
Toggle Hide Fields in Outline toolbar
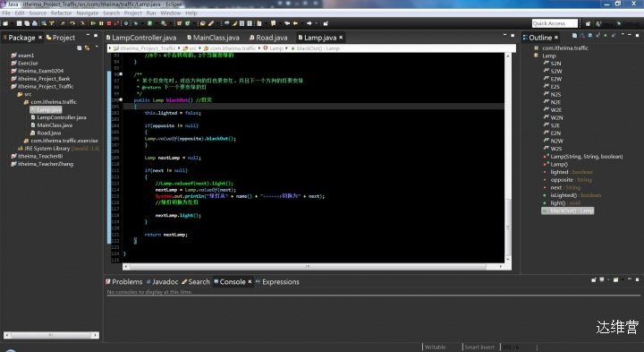pyautogui.click(x=589, y=35)
